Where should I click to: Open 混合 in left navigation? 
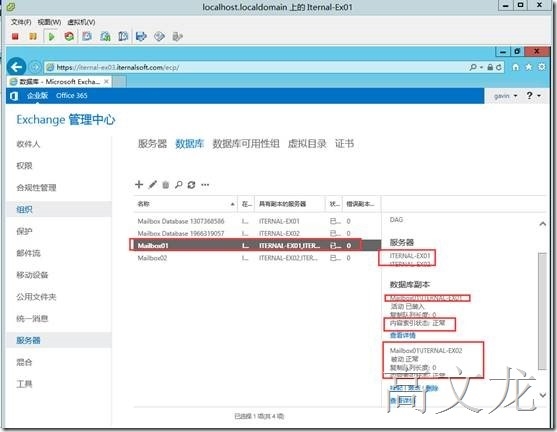pos(24,362)
